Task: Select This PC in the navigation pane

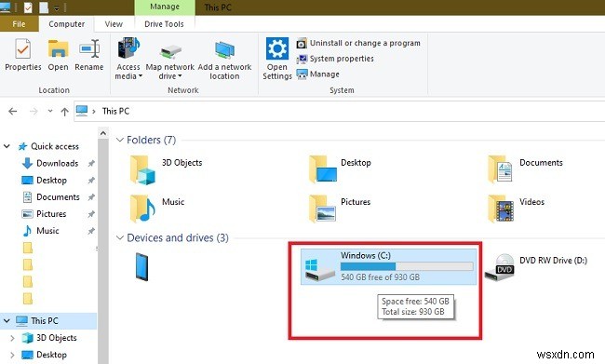Action: click(x=45, y=321)
